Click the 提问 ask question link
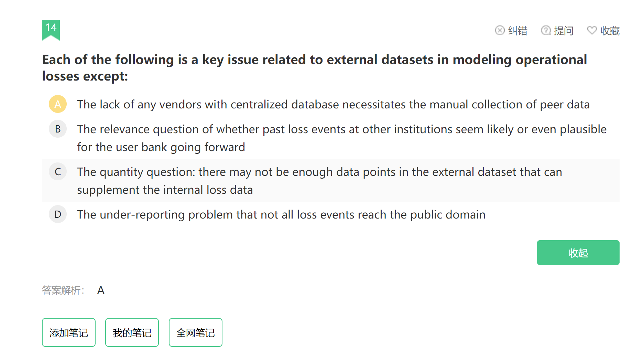The height and width of the screenshot is (350, 644). 564,31
